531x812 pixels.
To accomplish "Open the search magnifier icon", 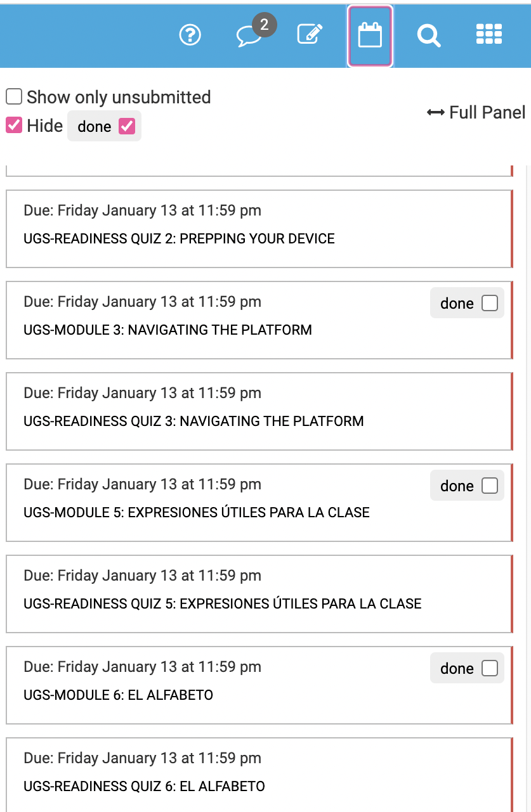I will pyautogui.click(x=429, y=35).
